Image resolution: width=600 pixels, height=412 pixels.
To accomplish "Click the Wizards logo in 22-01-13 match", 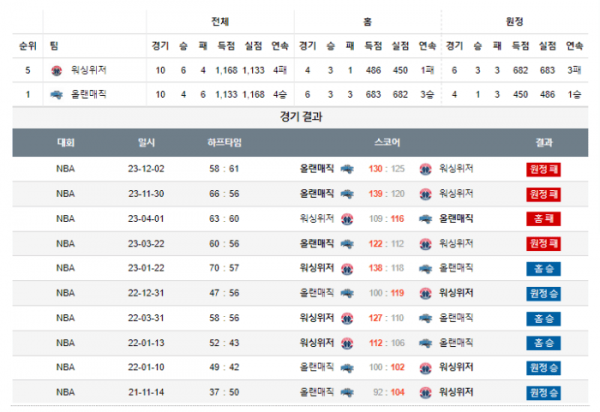I will pos(347,343).
